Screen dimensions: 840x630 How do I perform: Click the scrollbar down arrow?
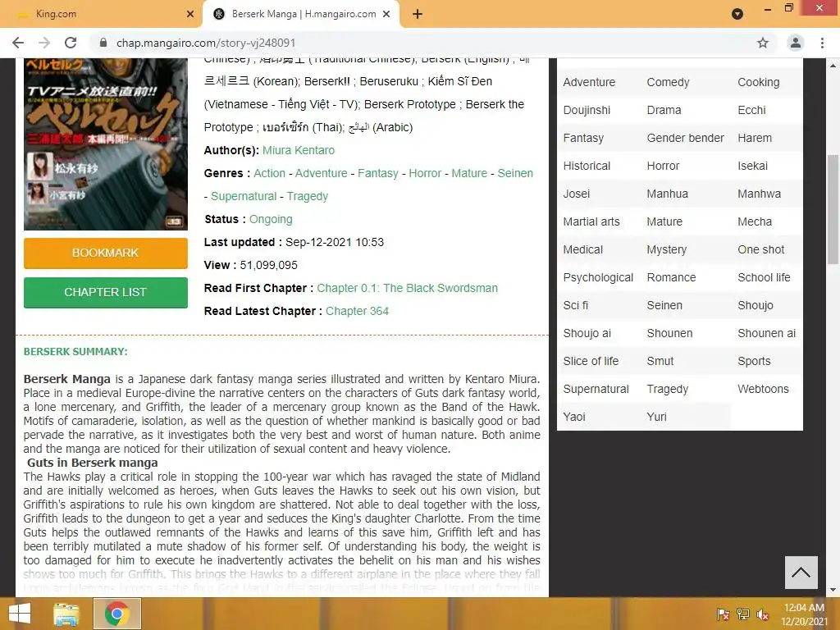pos(833,590)
